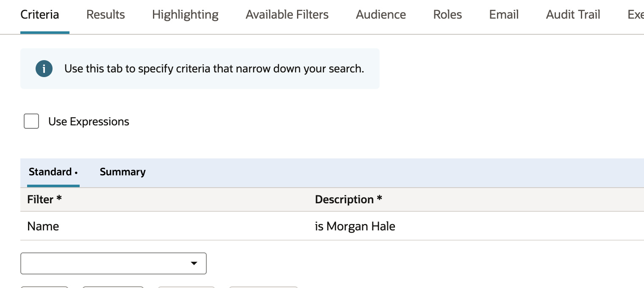Click the info icon in banner
This screenshot has width=644, height=288.
tap(44, 69)
